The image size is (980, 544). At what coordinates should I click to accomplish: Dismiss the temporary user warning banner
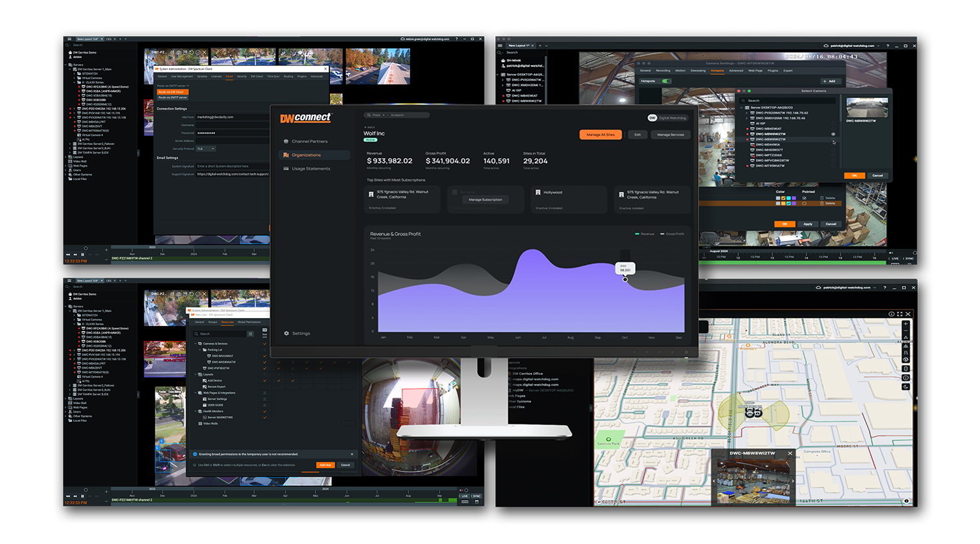tap(352, 454)
